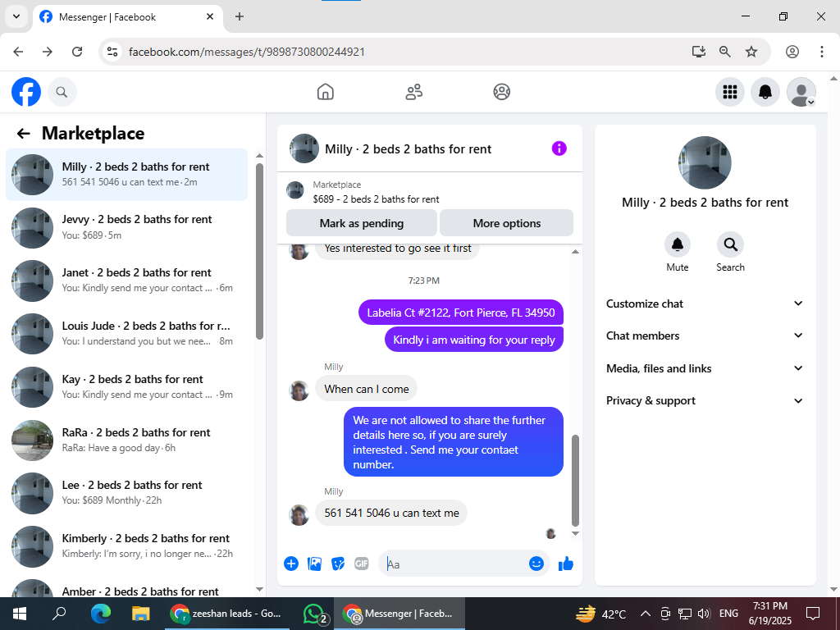This screenshot has width=840, height=630.
Task: Open WhatsApp from the taskbar
Action: [x=314, y=614]
